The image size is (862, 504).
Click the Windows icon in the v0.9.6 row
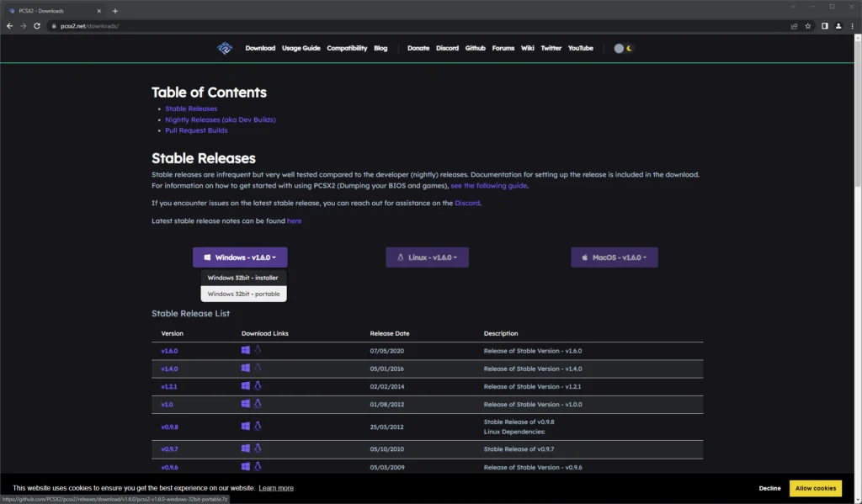[x=246, y=467]
